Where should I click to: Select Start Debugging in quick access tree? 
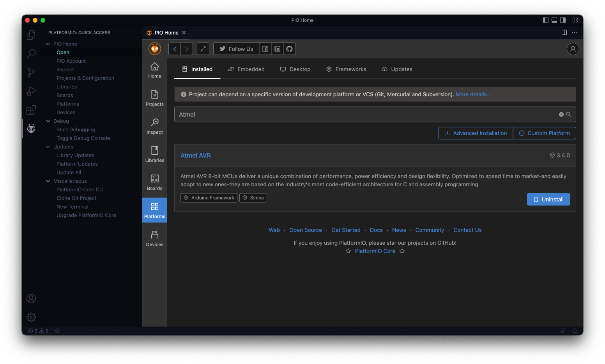coord(76,129)
